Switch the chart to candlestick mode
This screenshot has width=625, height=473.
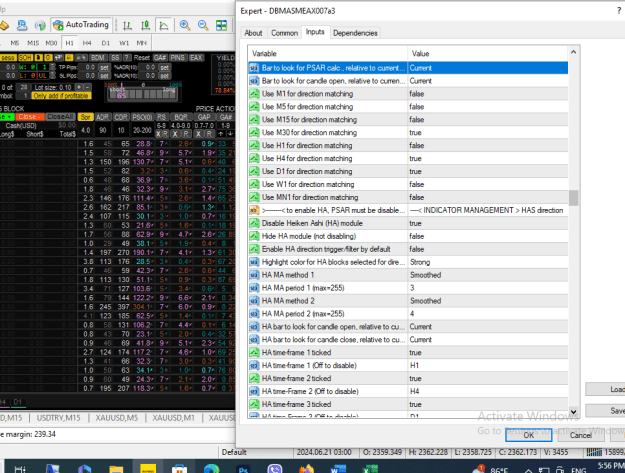145,26
